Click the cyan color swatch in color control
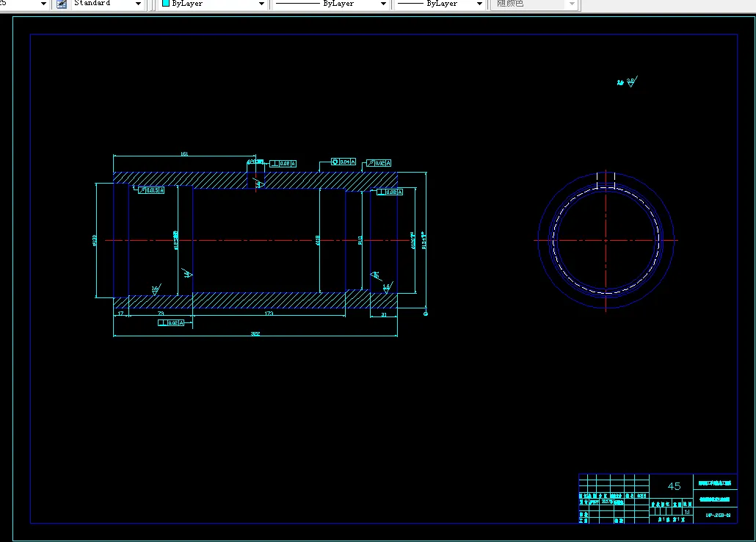The height and width of the screenshot is (542, 756). click(166, 3)
